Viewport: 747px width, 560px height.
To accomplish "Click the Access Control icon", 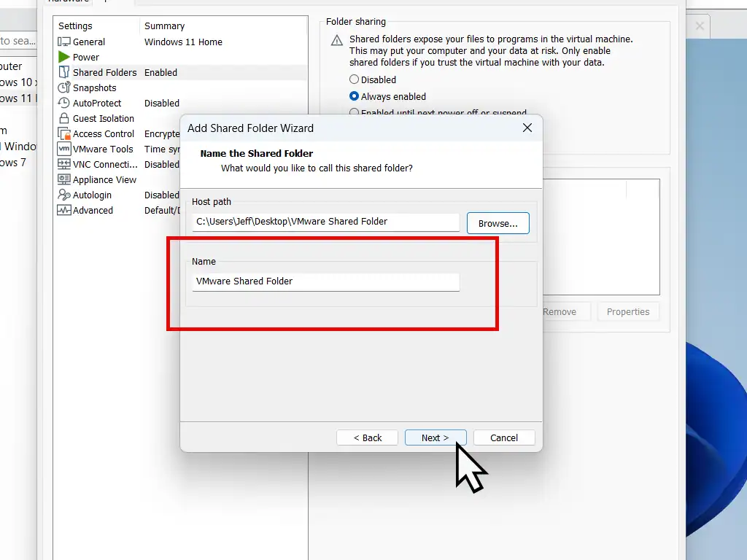I will [64, 134].
